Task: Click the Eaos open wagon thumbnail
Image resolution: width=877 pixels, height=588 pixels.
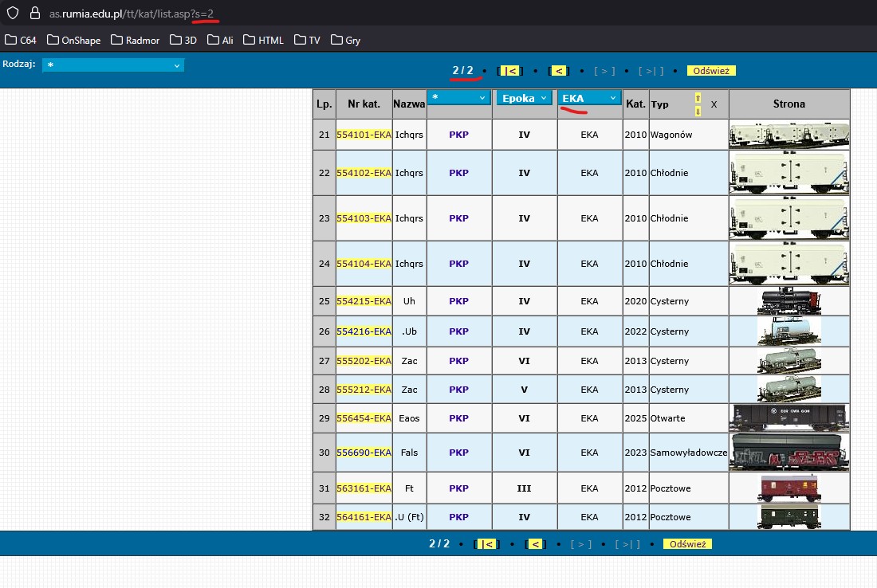Action: pos(789,417)
